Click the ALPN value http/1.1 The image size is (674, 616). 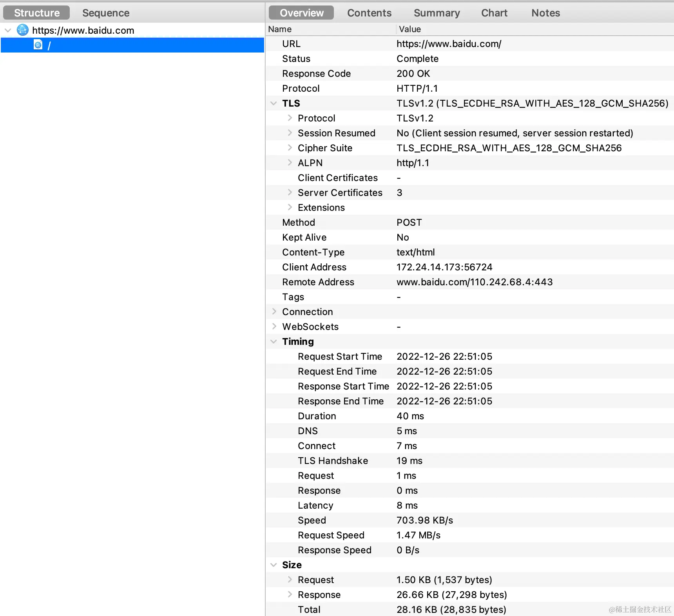coord(413,163)
